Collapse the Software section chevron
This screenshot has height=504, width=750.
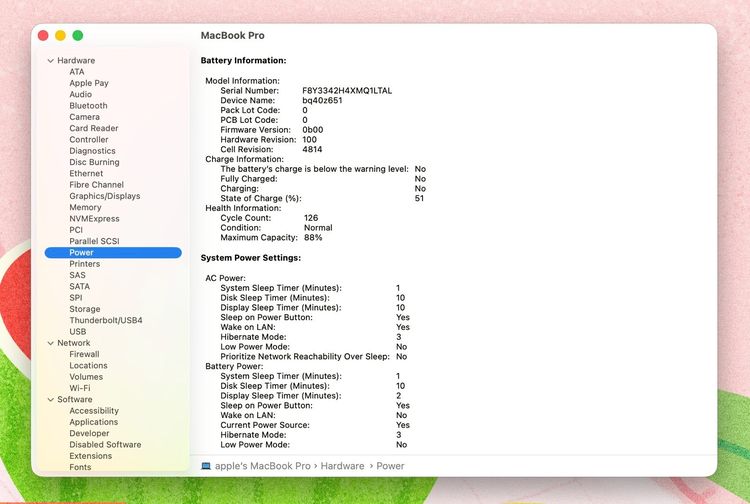[x=51, y=400]
